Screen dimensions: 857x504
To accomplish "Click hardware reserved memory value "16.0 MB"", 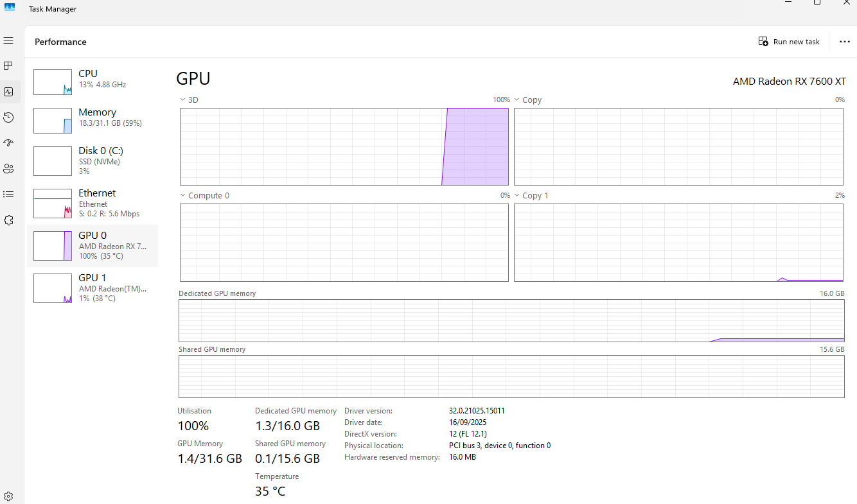I will coord(463,457).
